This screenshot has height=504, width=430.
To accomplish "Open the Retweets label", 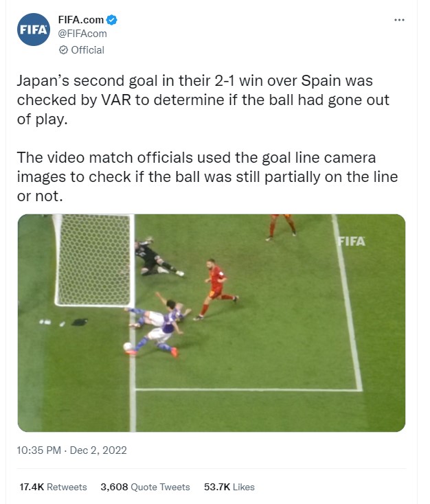I will tap(67, 487).
